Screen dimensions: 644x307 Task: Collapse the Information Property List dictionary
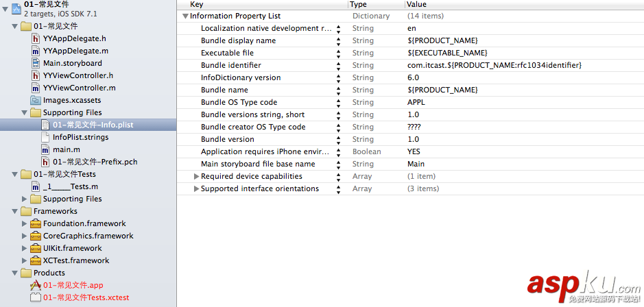pos(185,16)
